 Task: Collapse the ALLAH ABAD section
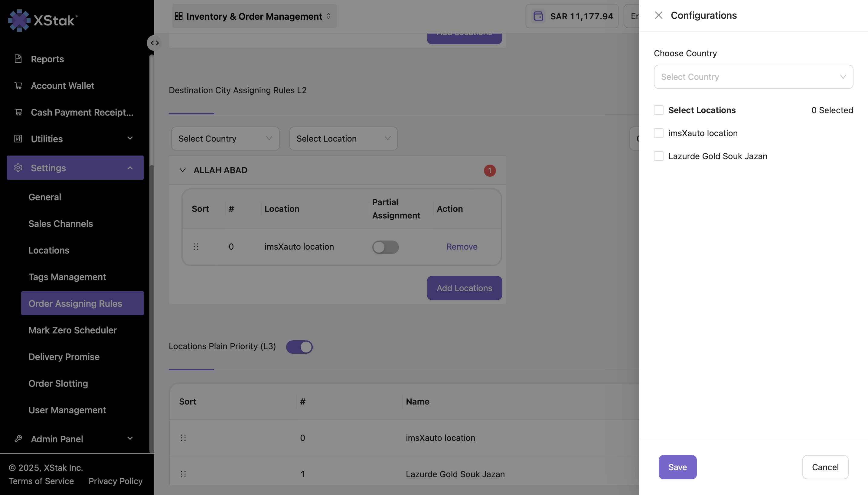(x=183, y=170)
